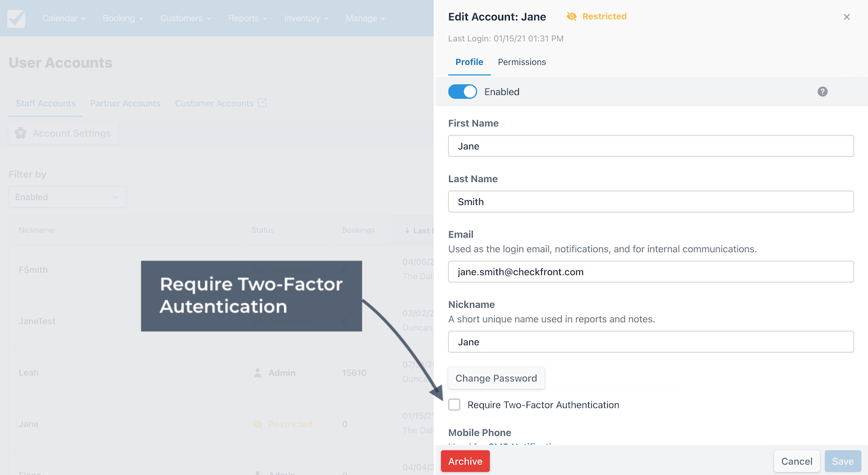Click the Archive button
This screenshot has width=868, height=475.
tap(465, 460)
